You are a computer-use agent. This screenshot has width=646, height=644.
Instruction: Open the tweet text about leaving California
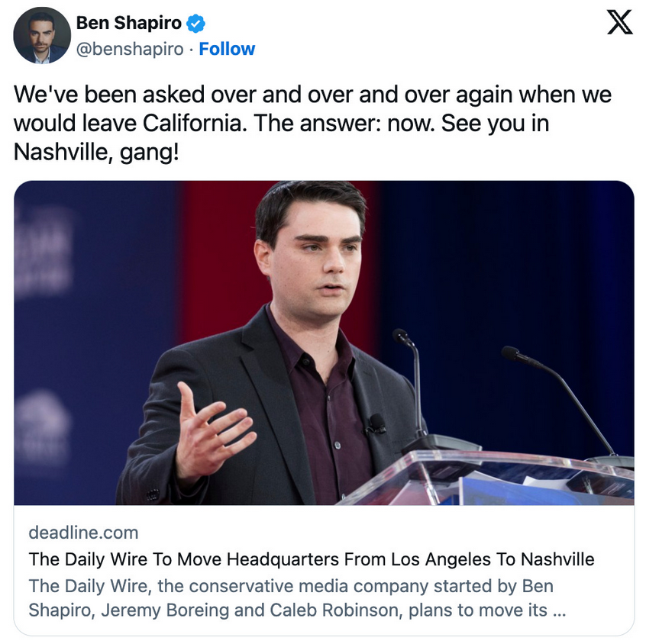point(312,123)
